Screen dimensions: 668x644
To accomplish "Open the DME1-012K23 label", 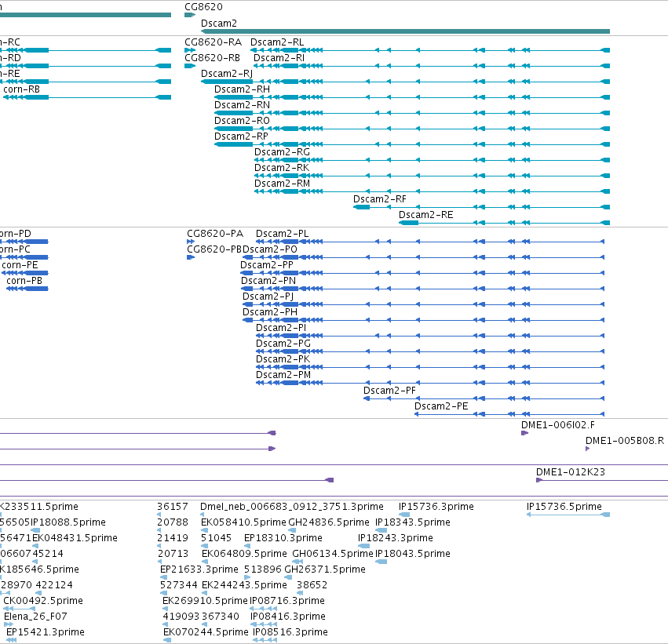I will (571, 472).
